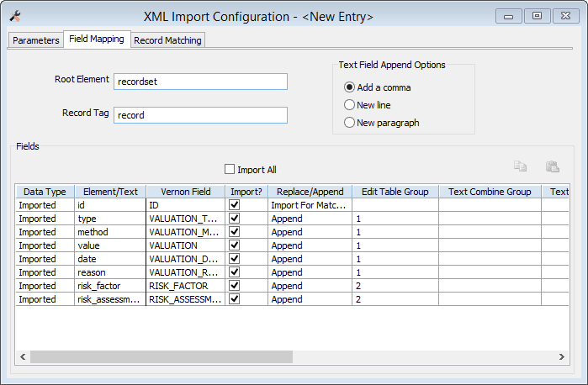Toggle Import checkbox for risk_assessm... row

click(235, 299)
